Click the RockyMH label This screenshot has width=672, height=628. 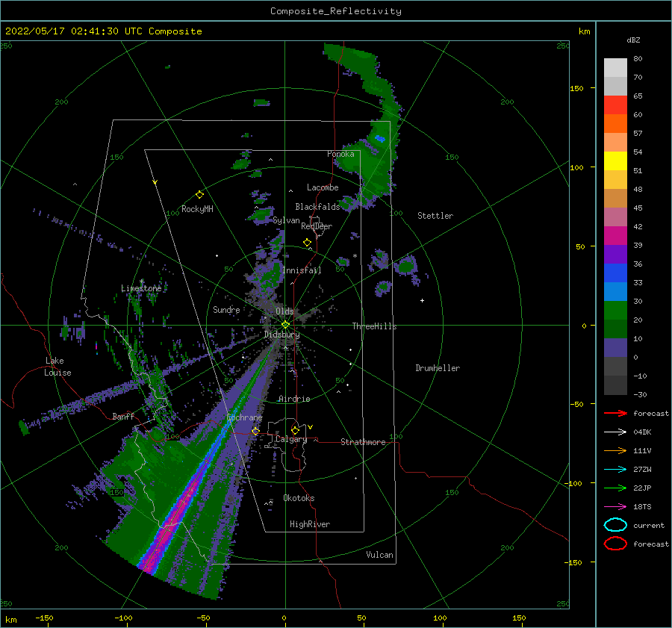tap(197, 209)
